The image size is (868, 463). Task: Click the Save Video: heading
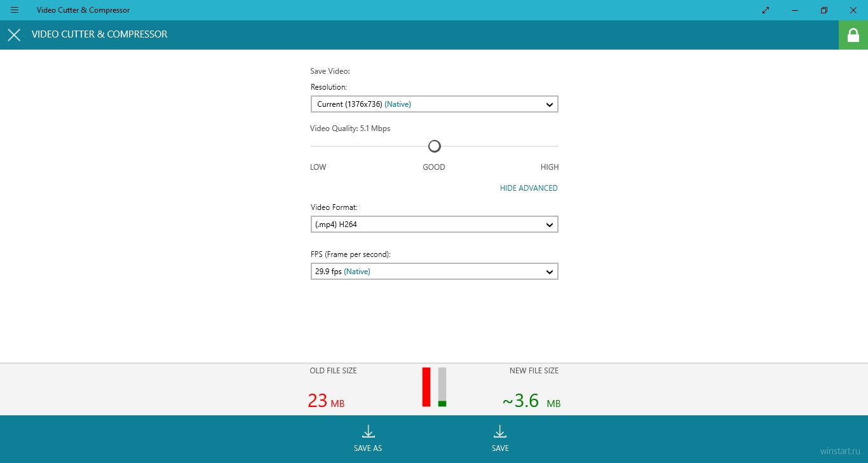tap(330, 71)
